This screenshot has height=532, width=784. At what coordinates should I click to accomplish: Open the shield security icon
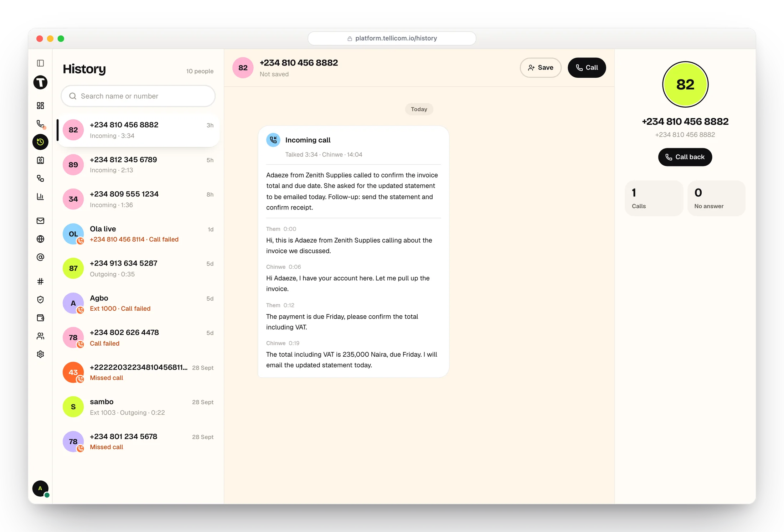click(40, 300)
